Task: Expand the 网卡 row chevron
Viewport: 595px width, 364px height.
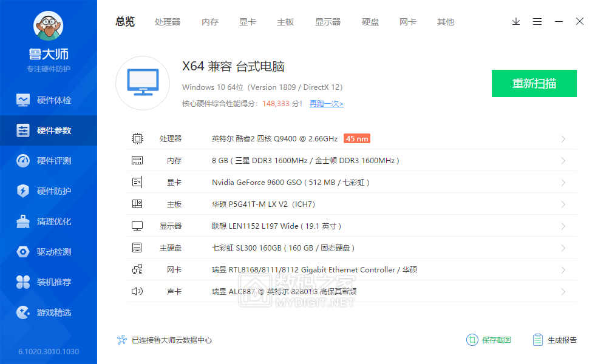Action: pyautogui.click(x=563, y=270)
